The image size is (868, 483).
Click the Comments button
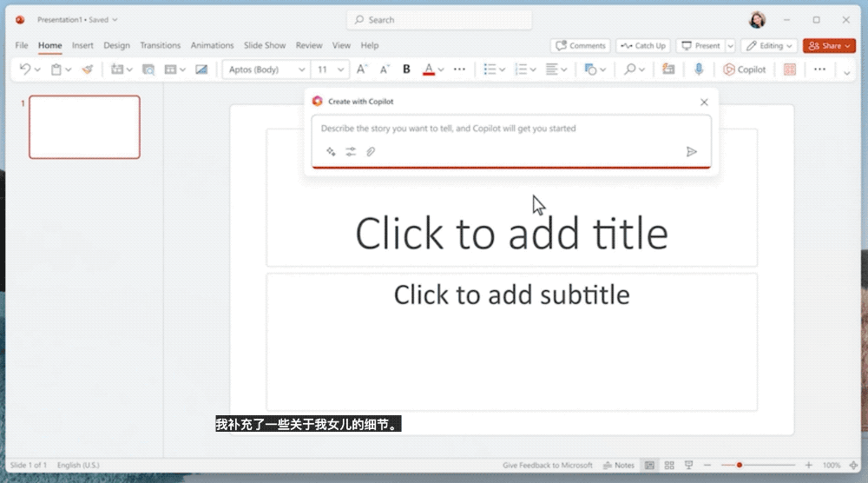pyautogui.click(x=581, y=45)
